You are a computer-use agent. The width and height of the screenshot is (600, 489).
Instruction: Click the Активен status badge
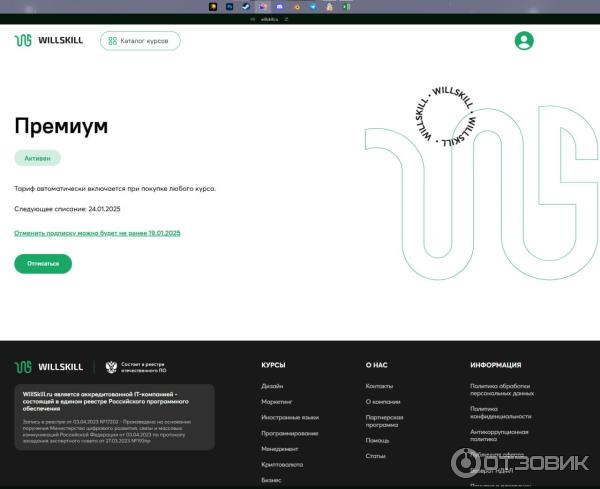click(38, 158)
